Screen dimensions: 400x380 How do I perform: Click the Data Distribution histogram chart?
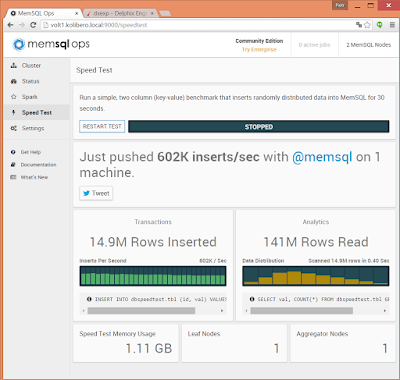[316, 276]
